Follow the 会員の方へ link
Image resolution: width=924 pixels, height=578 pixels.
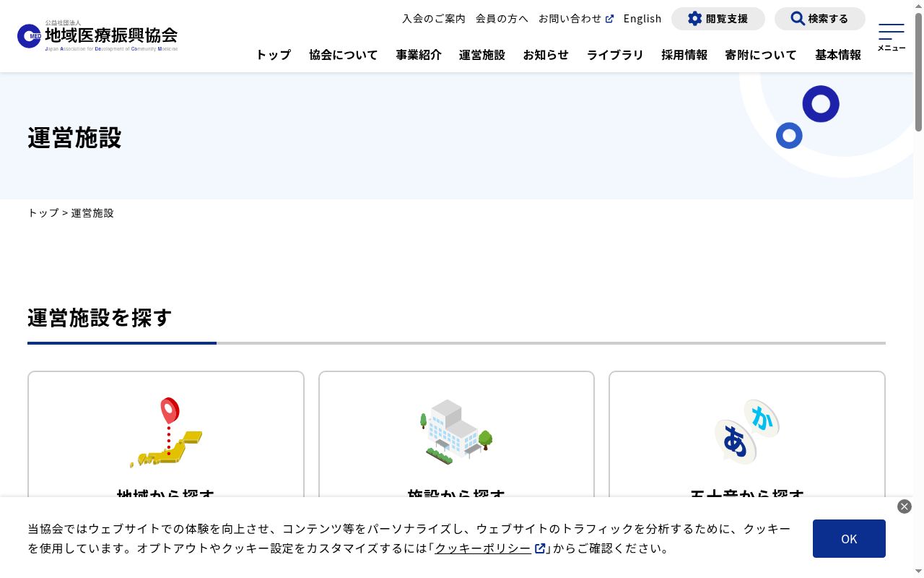click(x=502, y=19)
